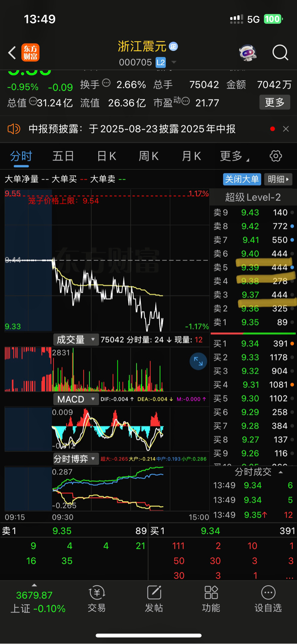Screen dimensions: 297x644
Task: Open the 明细 button
Action: (x=278, y=179)
